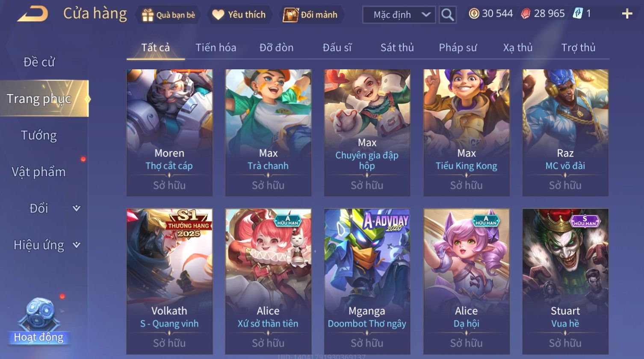Viewport: 644px width, 359px height.
Task: Open the Mặc định sort dropdown
Action: click(399, 15)
